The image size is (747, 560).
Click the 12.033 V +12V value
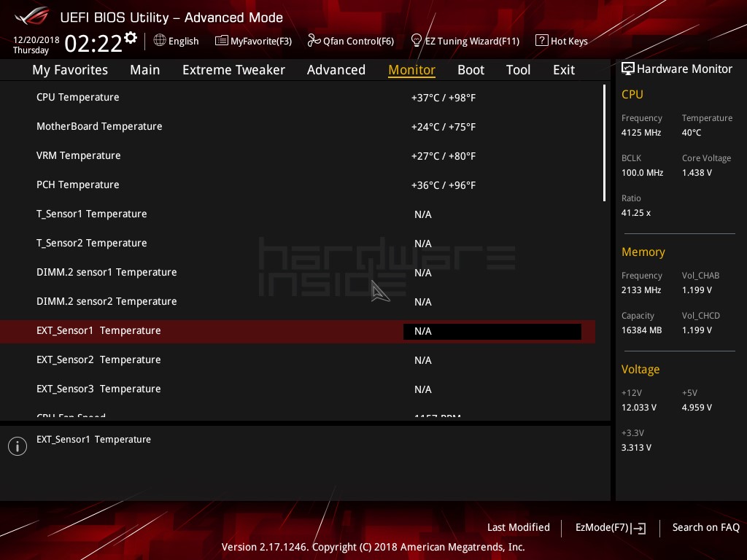click(639, 408)
